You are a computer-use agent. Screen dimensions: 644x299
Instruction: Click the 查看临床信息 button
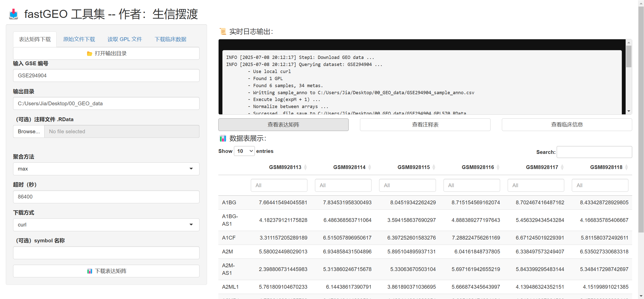(567, 125)
